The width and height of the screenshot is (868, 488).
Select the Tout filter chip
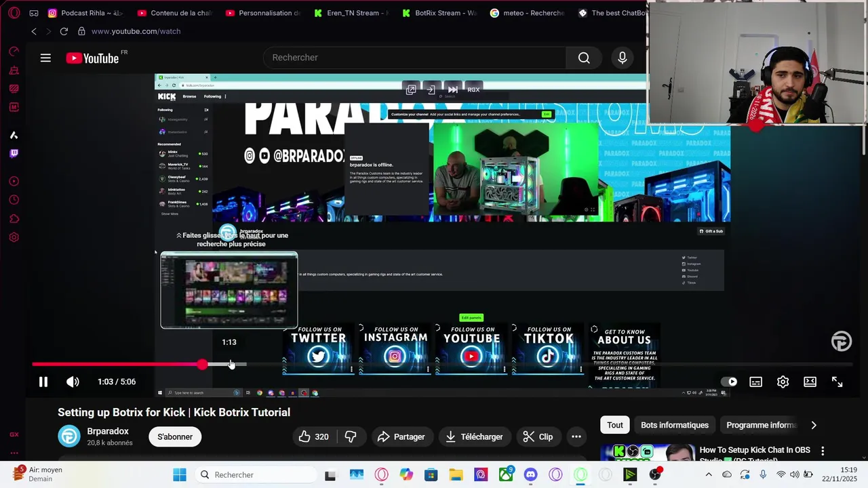pos(615,425)
